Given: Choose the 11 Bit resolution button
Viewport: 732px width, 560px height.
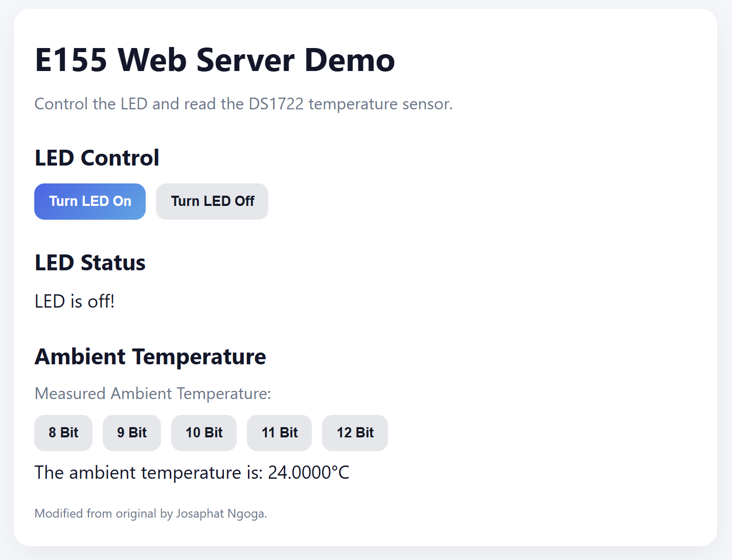Looking at the screenshot, I should [279, 433].
